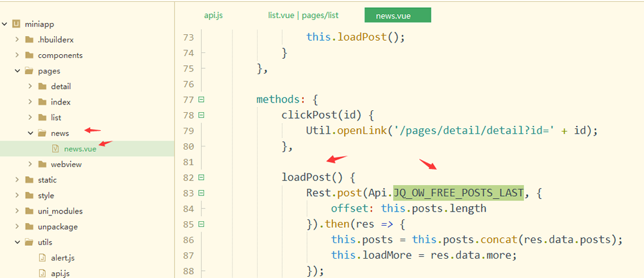Click the highlighted JQ_OW_FREE_POSTS_LAST text
The width and height of the screenshot is (644, 278).
[459, 193]
